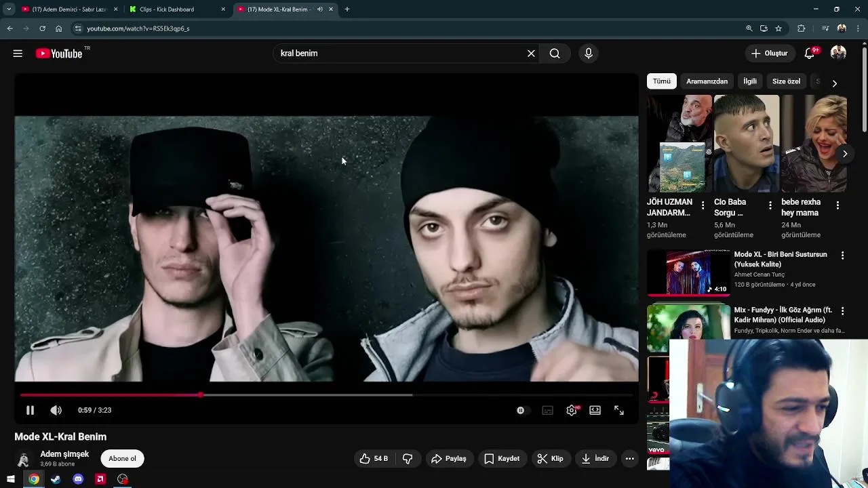Dislike the video
868x488 pixels.
pyautogui.click(x=408, y=459)
